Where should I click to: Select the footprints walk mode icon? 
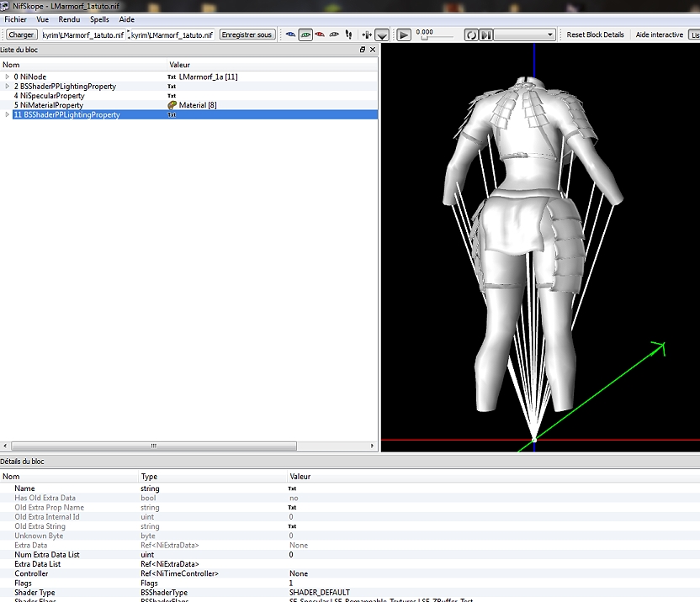click(348, 34)
